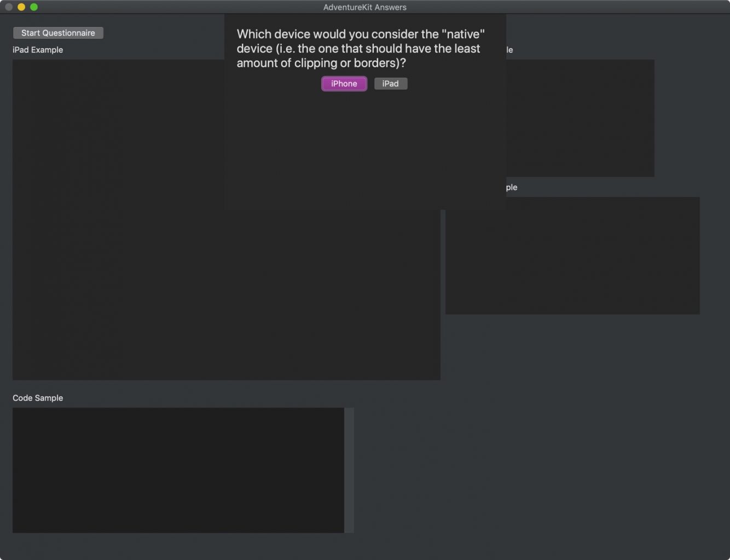Choose iPad as the native device
Screen dimensions: 730x560
(390, 84)
